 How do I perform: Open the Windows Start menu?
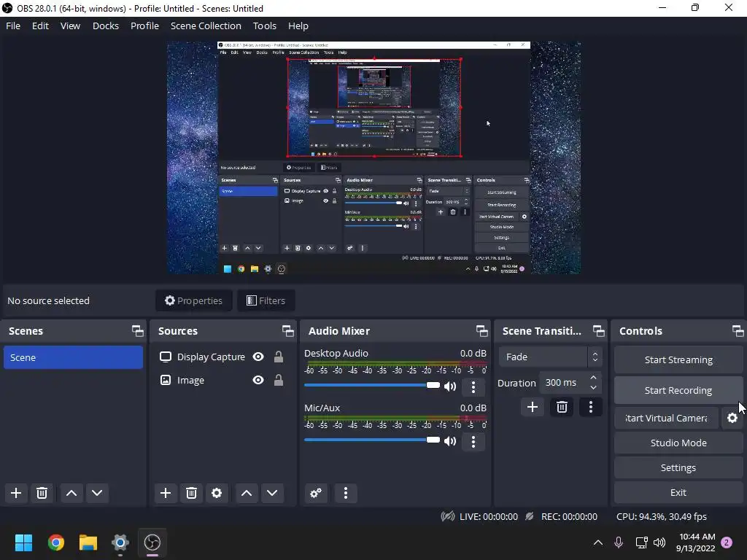click(23, 542)
